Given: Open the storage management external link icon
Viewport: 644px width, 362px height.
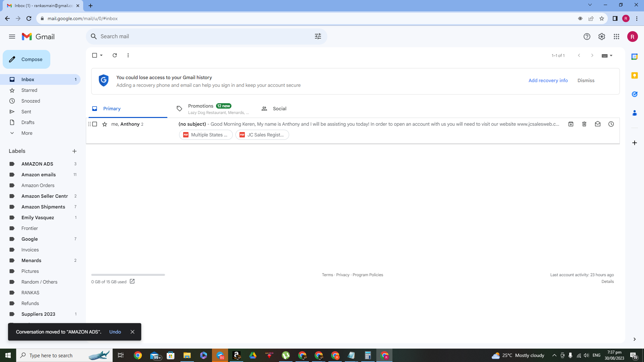Looking at the screenshot, I should tap(132, 282).
